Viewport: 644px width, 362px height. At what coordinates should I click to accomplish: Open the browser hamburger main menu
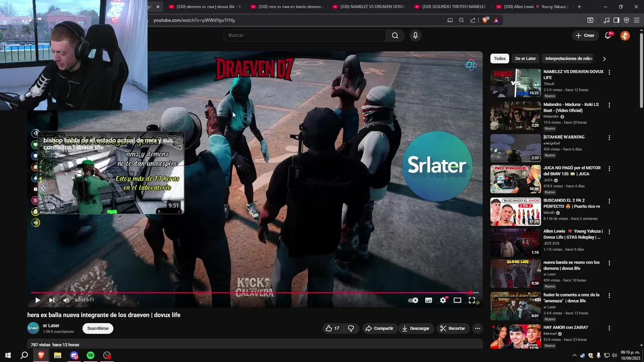coord(636,20)
